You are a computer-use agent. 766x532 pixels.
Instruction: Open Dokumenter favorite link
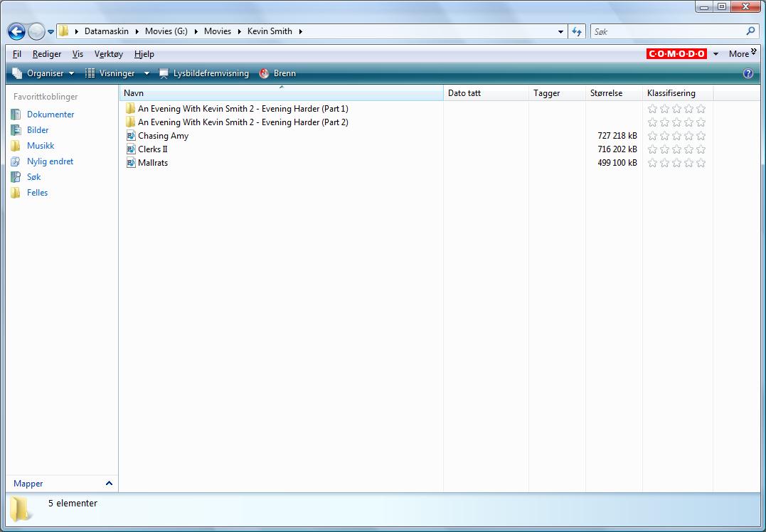(x=50, y=115)
